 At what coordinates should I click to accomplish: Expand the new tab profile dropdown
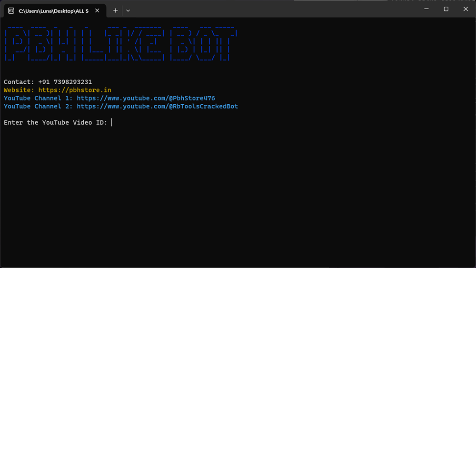128,10
